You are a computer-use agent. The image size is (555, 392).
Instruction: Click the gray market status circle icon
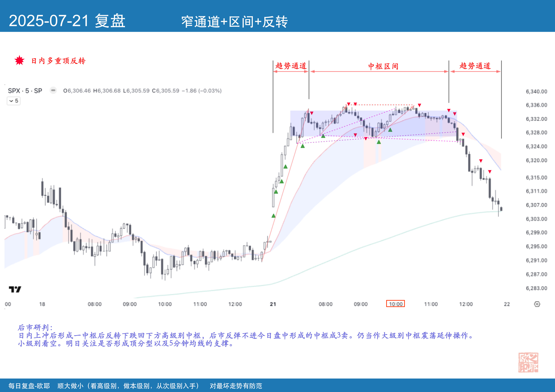point(53,90)
